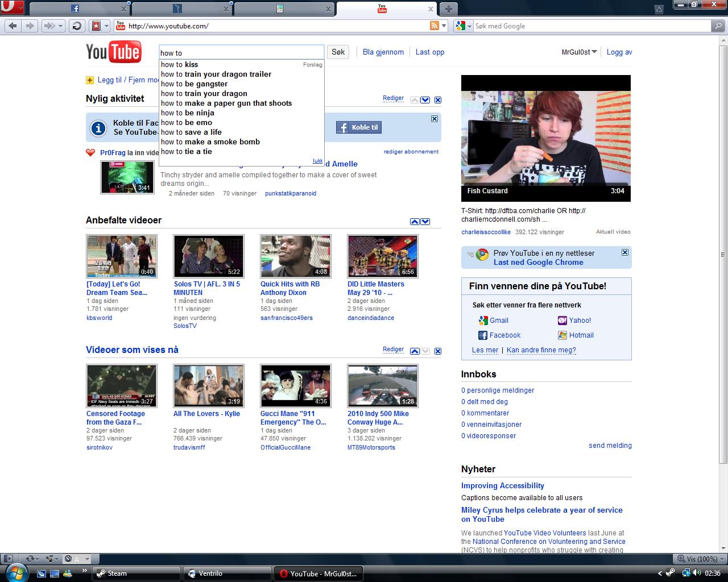Open DID Little Masters video thumbnail
The height and width of the screenshot is (582, 728).
pos(383,256)
